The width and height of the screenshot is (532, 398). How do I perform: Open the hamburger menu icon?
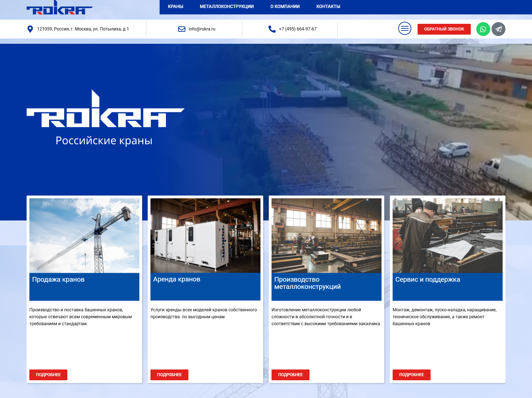tap(405, 29)
